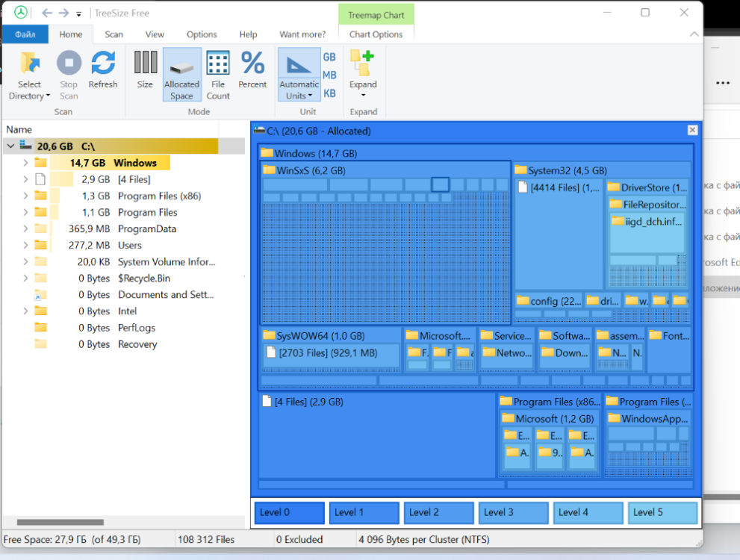Toggle Automatic Units

(299, 75)
